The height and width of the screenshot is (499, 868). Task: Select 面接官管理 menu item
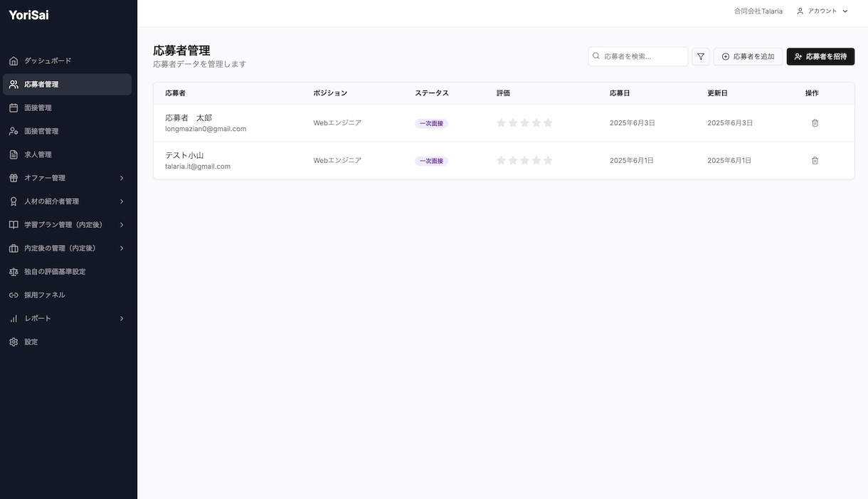(x=67, y=131)
